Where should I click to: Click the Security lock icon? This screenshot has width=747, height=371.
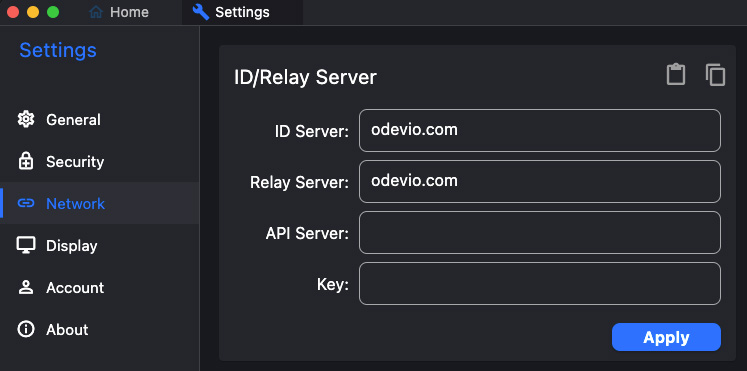click(x=26, y=161)
